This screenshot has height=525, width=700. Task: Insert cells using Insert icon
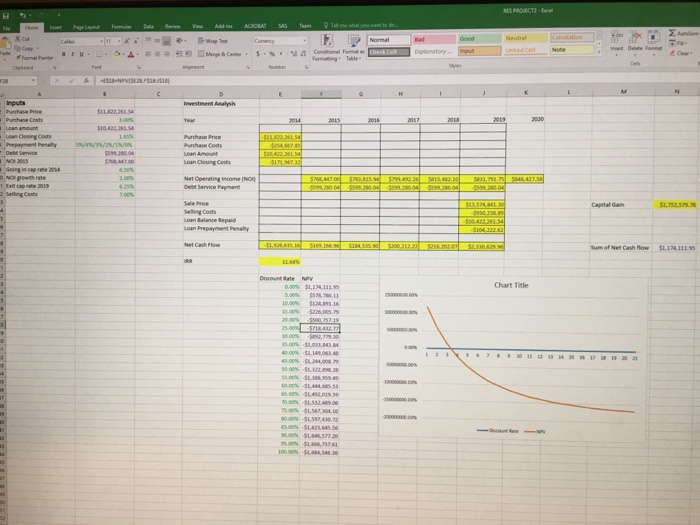(x=617, y=41)
